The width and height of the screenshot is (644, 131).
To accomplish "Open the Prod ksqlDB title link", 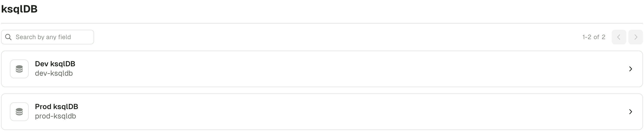I will coord(57,107).
